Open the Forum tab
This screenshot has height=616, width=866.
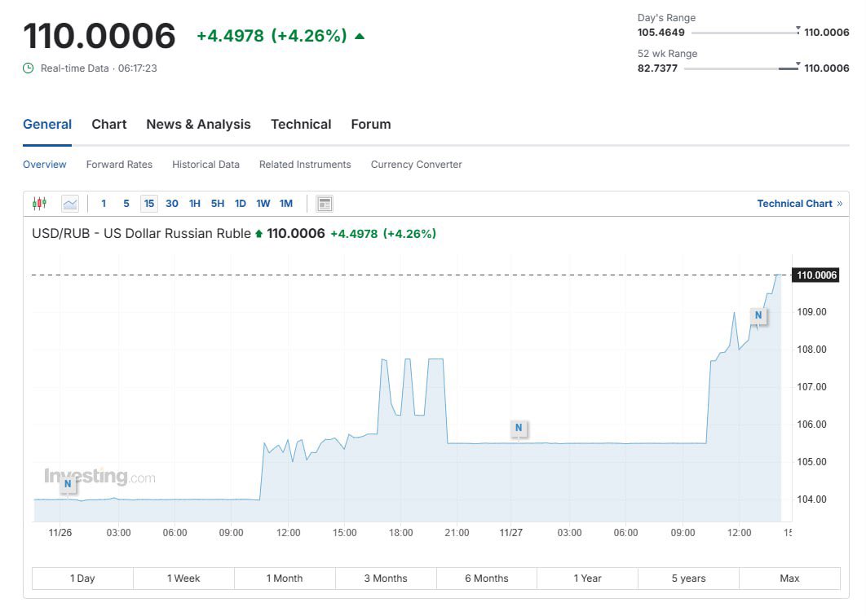pyautogui.click(x=370, y=124)
